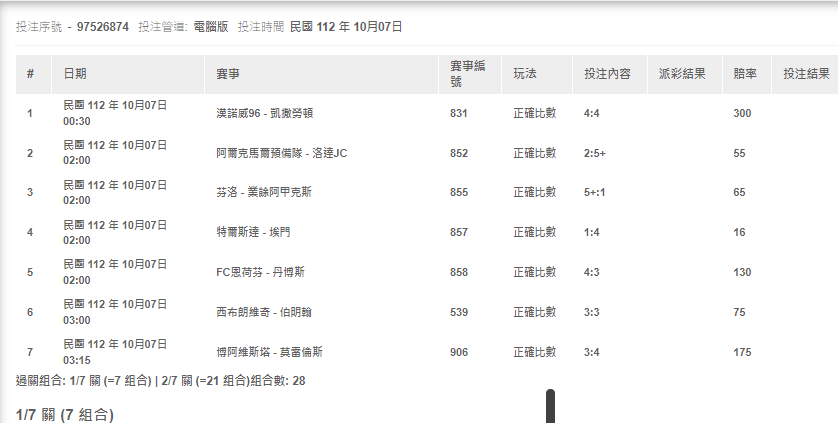The height and width of the screenshot is (423, 838).
Task: Click bet serial number 97526874
Action: click(103, 27)
